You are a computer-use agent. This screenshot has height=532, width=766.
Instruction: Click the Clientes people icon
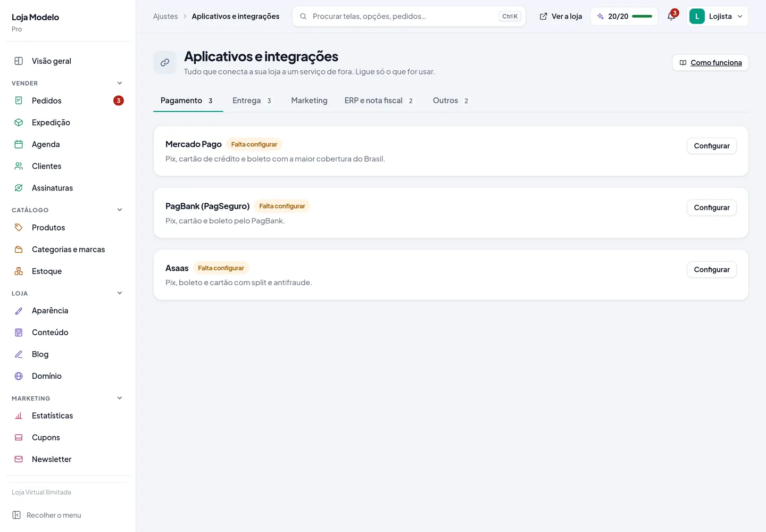pyautogui.click(x=19, y=166)
